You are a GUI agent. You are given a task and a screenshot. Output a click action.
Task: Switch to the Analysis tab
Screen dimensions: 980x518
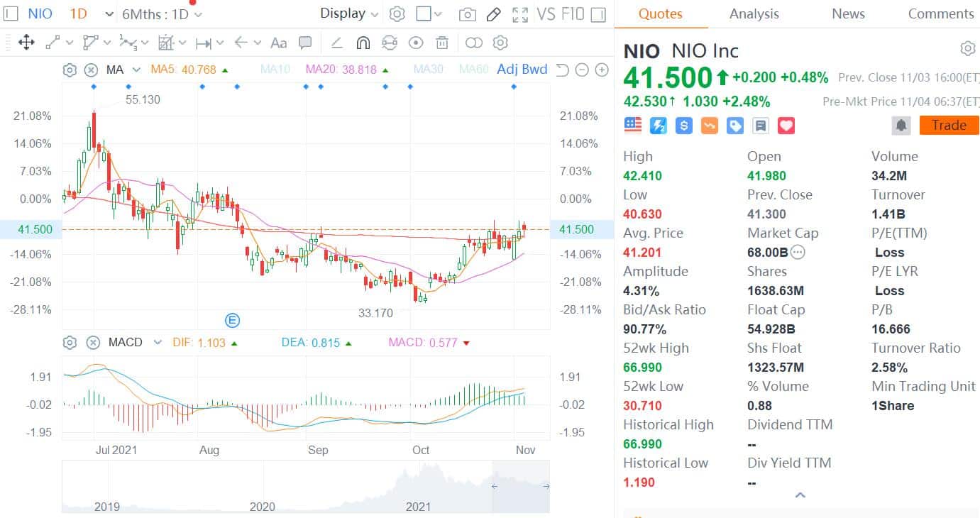tap(754, 13)
